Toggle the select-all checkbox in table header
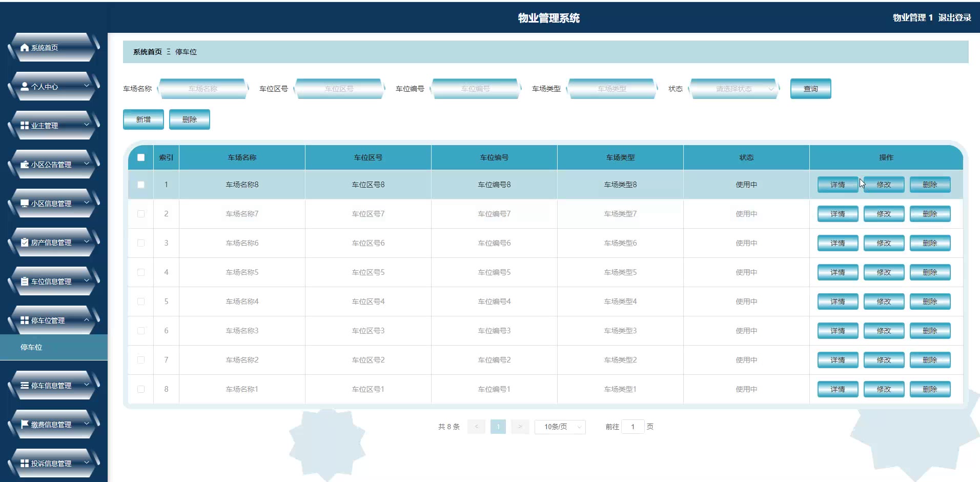Image resolution: width=980 pixels, height=482 pixels. (x=141, y=157)
